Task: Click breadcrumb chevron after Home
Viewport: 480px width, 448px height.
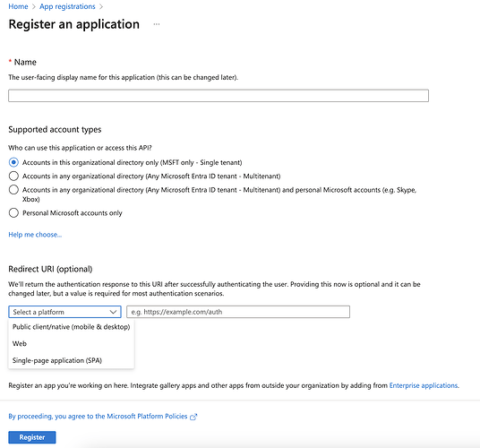Action: click(x=34, y=6)
